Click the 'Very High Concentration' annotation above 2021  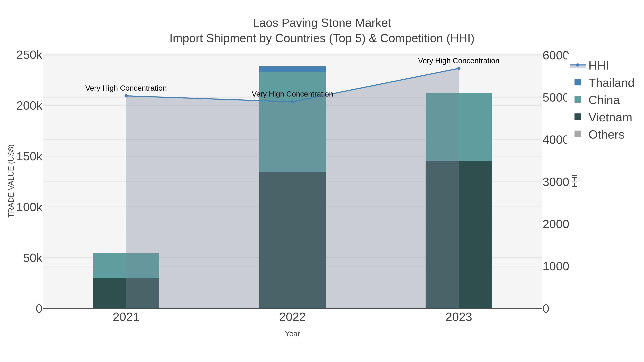[126, 88]
